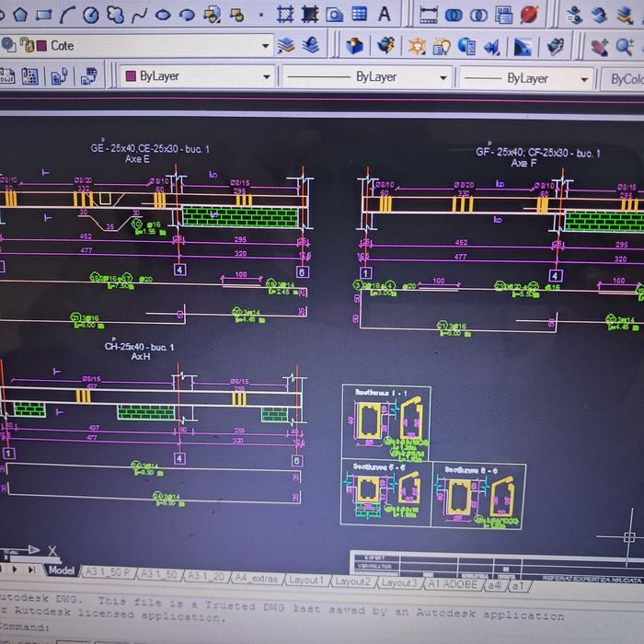Toggle the Cote layer lock icon
Viewport: 644px width, 644px height.
pos(27,45)
